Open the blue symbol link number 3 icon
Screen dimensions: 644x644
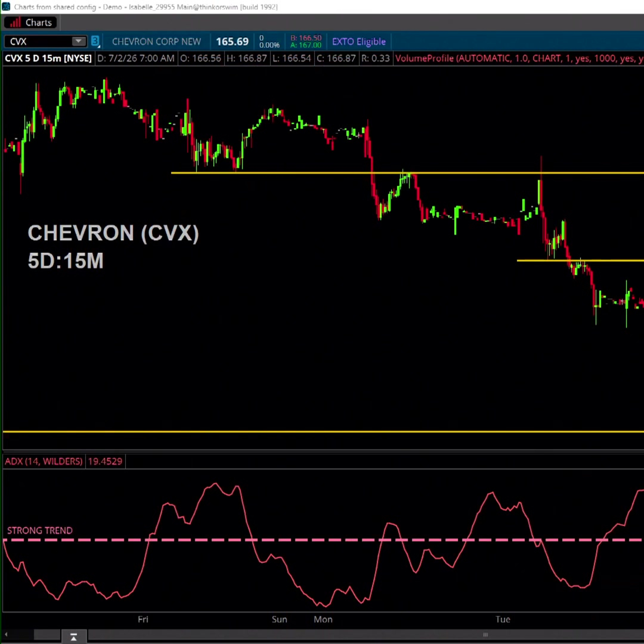(x=95, y=41)
